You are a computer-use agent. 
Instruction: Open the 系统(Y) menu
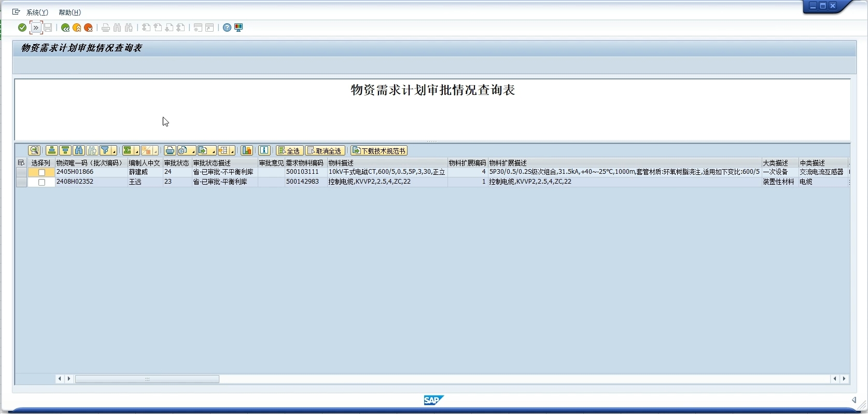(x=37, y=12)
